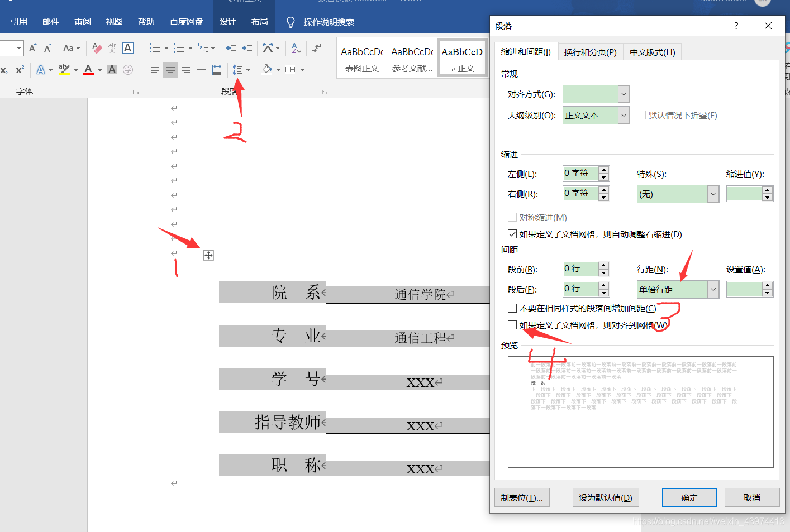Open the 引用 ribbon tab
The image size is (790, 532).
point(19,22)
